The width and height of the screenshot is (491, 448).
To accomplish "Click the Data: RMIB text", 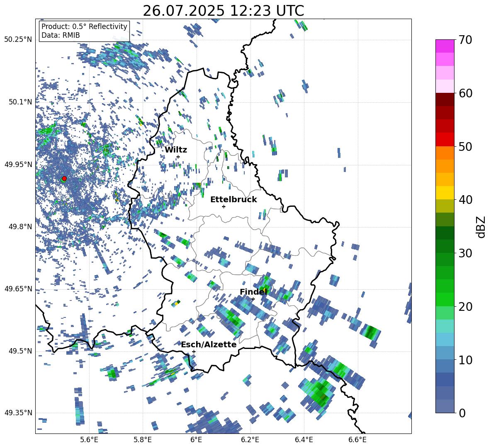I will (61, 35).
